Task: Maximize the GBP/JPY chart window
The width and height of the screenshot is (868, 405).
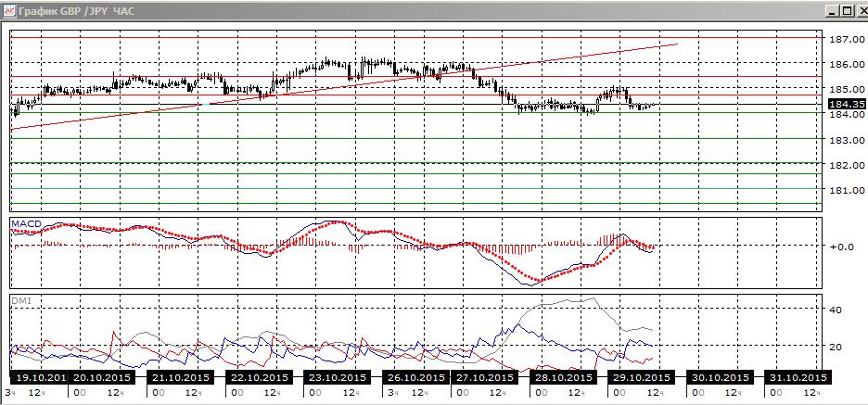Action: [x=847, y=10]
